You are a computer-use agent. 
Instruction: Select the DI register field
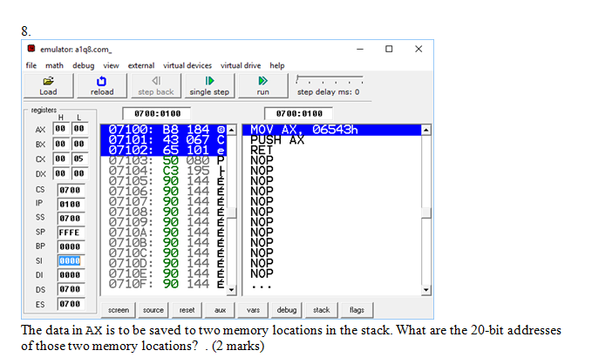[x=71, y=275]
